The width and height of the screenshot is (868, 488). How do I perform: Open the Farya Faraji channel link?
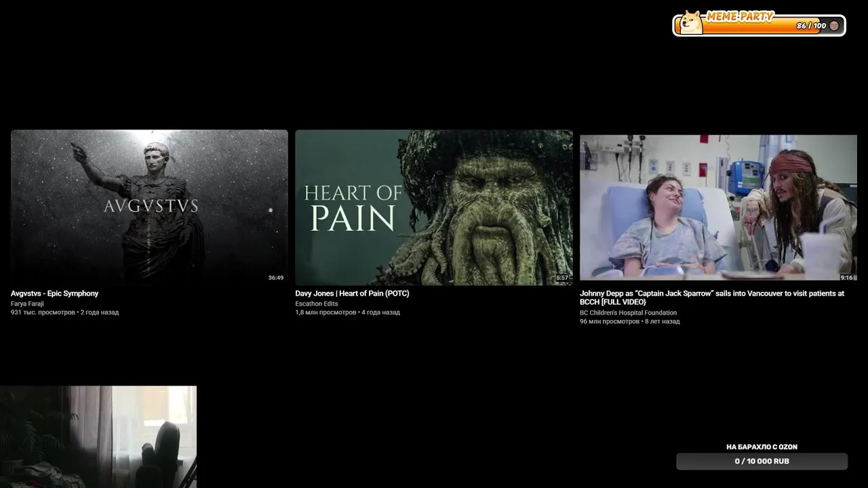click(x=27, y=304)
